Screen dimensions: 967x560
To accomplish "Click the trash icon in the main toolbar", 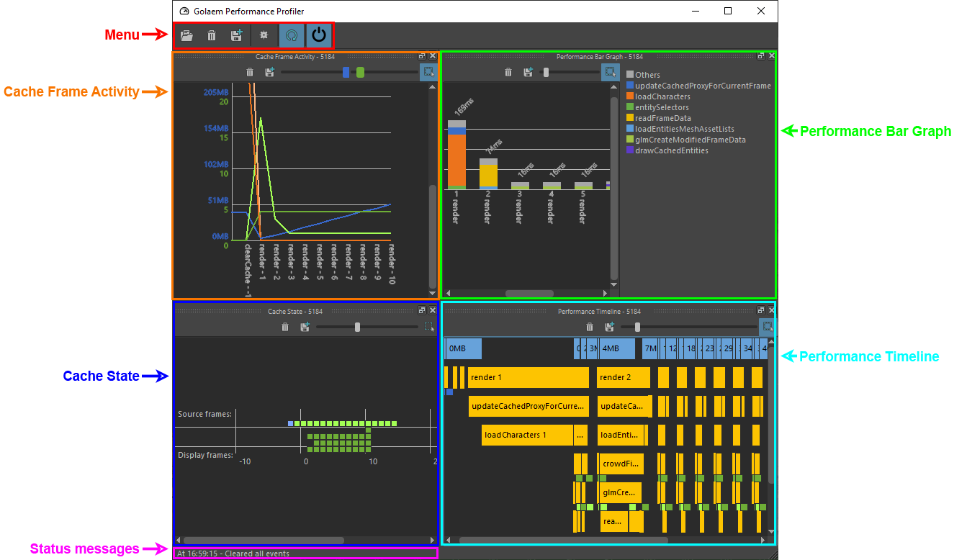I will pos(212,35).
